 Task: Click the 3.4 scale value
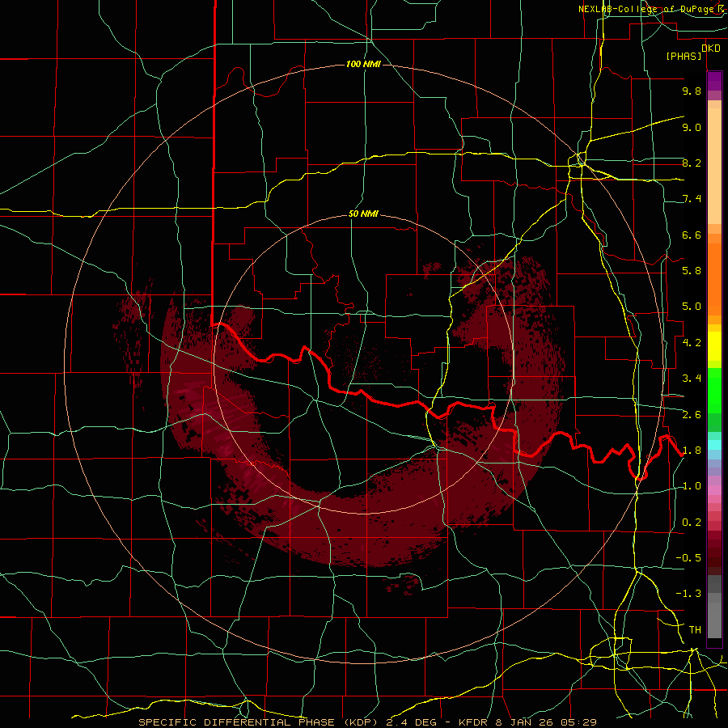(x=692, y=379)
